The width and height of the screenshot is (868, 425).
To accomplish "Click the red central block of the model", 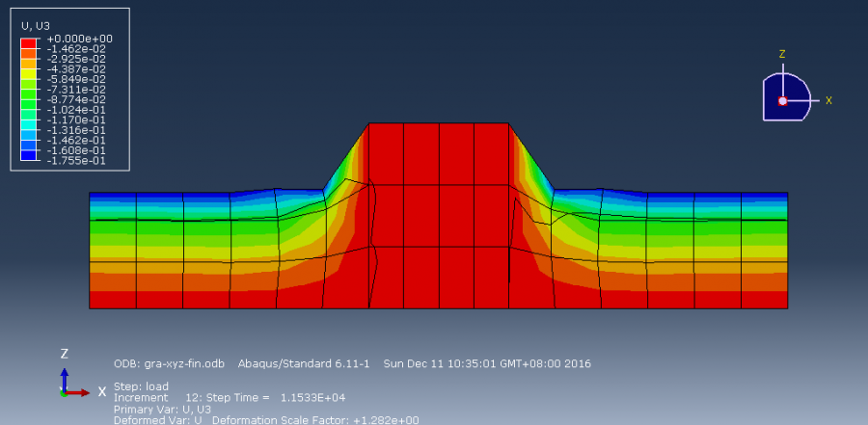I will coord(439,216).
